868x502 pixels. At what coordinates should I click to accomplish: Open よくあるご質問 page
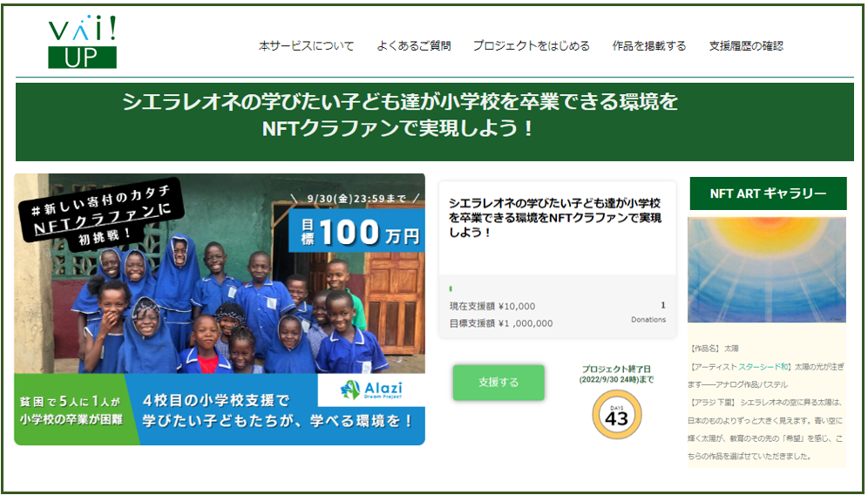pyautogui.click(x=413, y=46)
